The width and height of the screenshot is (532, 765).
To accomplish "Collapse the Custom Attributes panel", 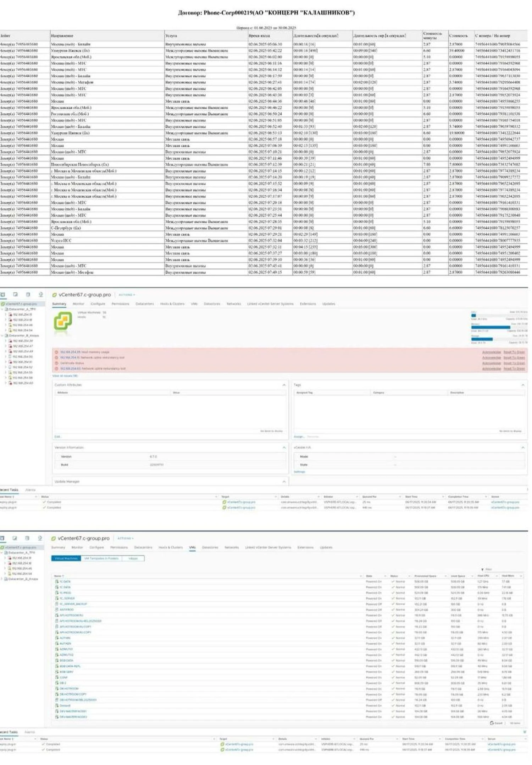I will pos(284,385).
